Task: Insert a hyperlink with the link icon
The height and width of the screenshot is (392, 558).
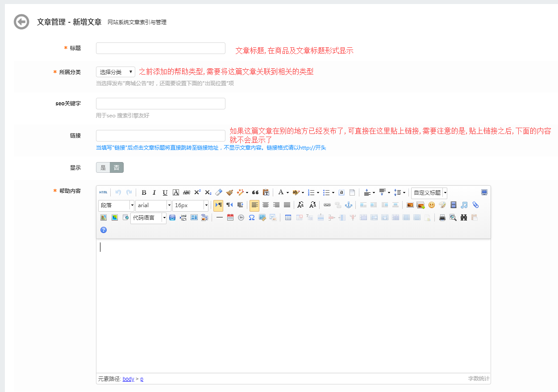Action: click(327, 205)
